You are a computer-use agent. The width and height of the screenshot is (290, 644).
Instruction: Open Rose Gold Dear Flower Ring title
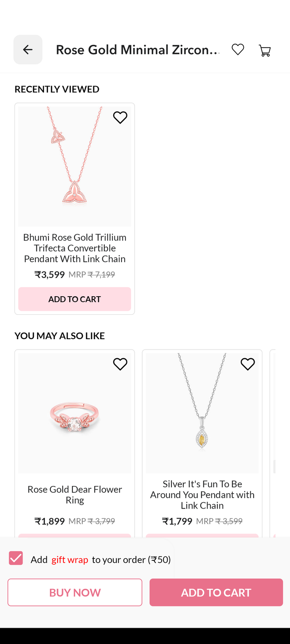[x=75, y=495]
